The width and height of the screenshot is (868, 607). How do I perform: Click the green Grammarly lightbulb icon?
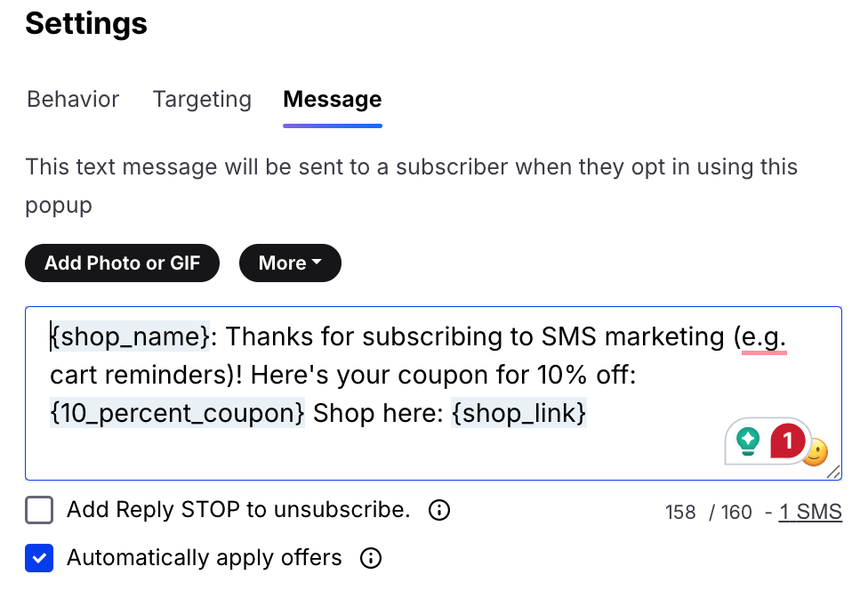click(x=747, y=441)
